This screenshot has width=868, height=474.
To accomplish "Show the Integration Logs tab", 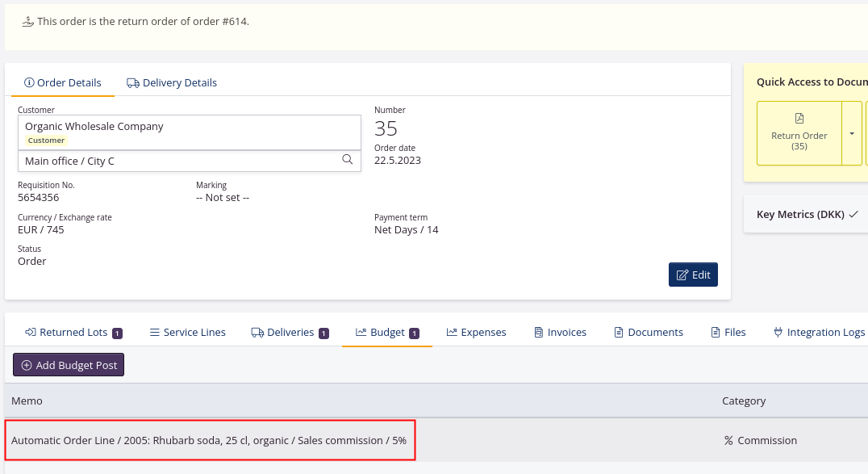I will [818, 333].
